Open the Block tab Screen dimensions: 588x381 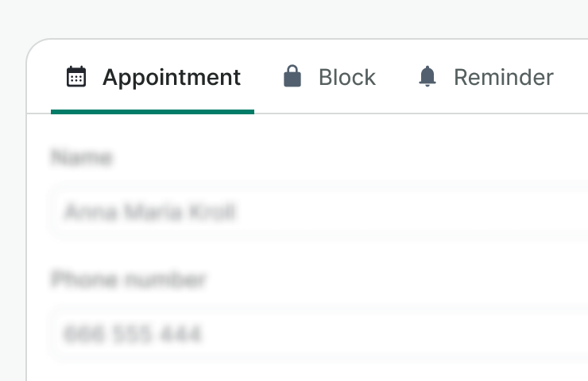click(329, 78)
